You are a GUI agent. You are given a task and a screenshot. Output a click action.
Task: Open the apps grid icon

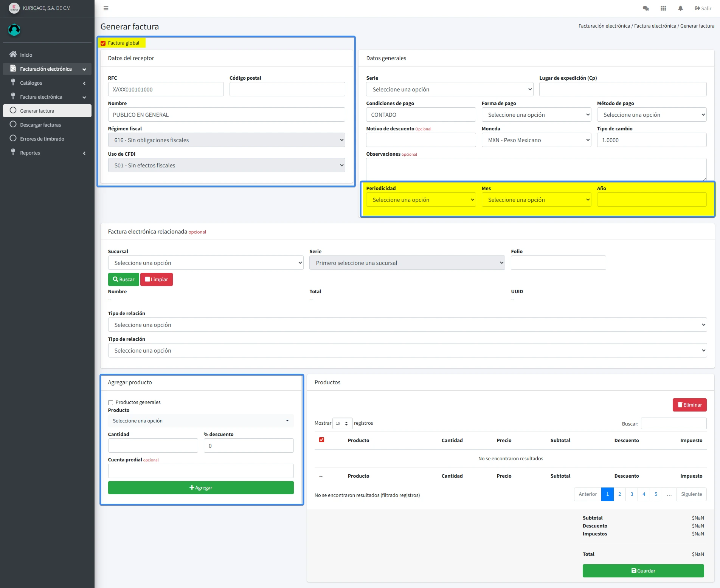pos(663,8)
